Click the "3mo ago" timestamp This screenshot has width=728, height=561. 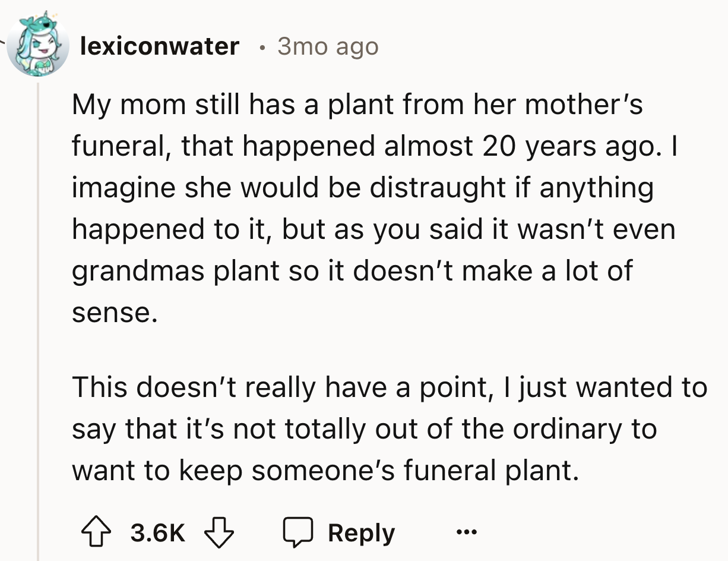327,46
